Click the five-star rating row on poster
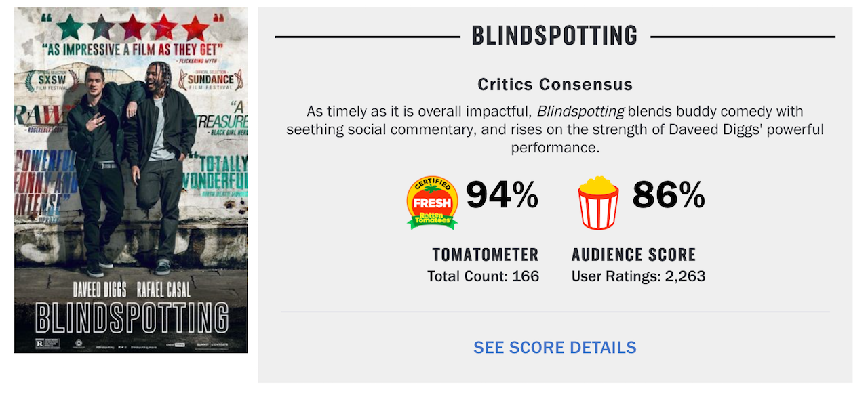Image resolution: width=868 pixels, height=393 pixels. (132, 27)
